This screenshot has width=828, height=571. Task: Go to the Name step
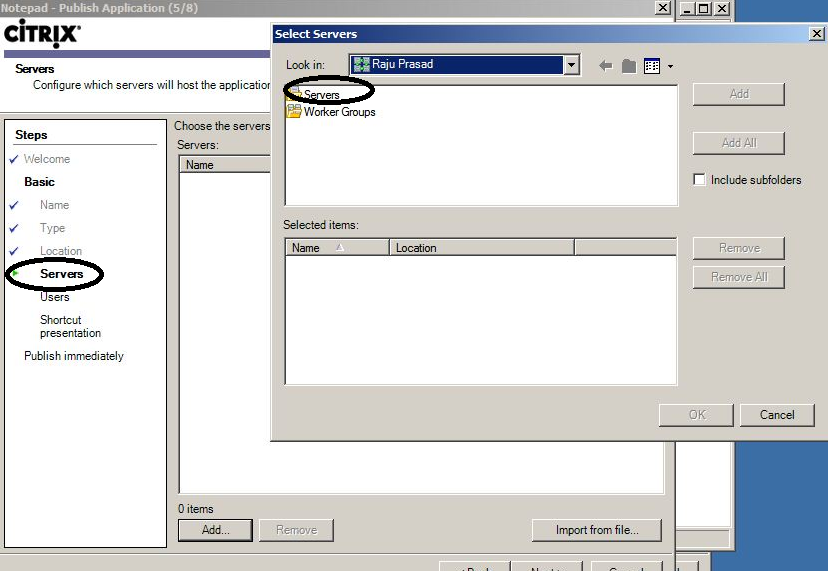[54, 205]
